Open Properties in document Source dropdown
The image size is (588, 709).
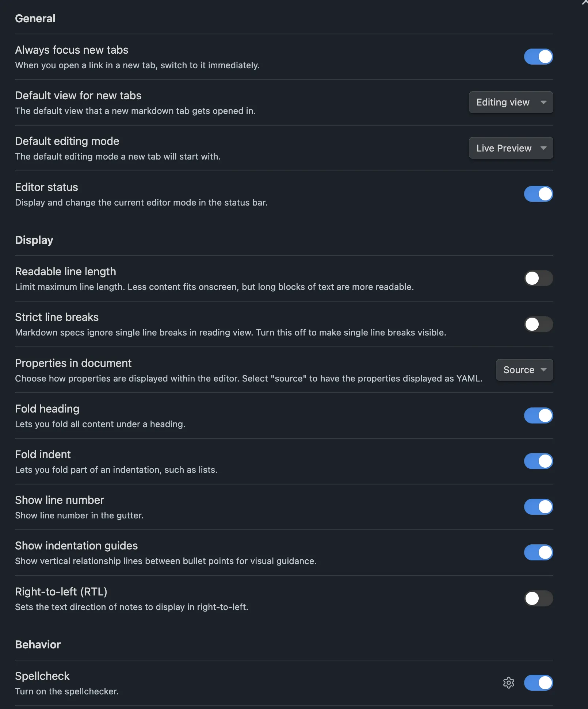coord(524,370)
